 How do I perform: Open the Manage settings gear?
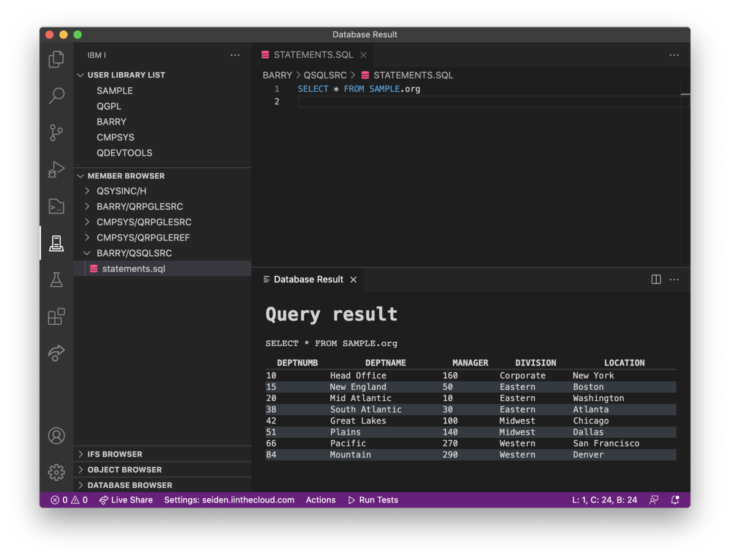point(57,472)
